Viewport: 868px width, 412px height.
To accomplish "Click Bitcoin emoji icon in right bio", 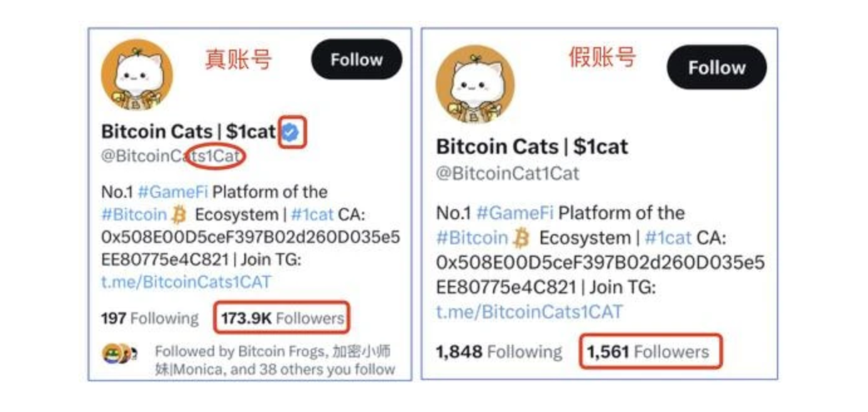I will point(521,239).
